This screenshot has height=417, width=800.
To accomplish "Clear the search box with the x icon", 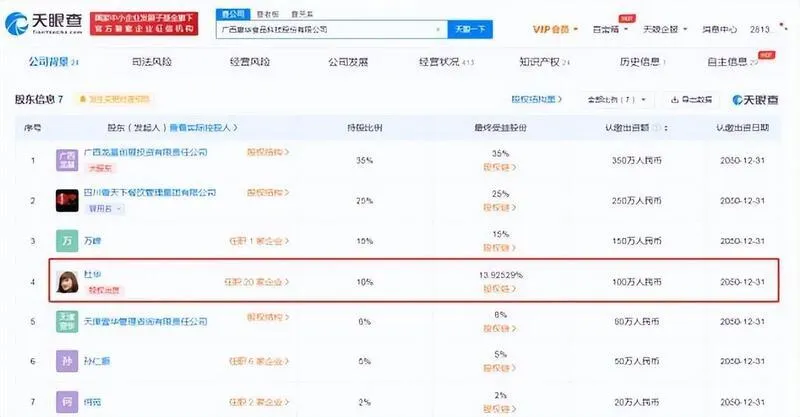I will [438, 30].
